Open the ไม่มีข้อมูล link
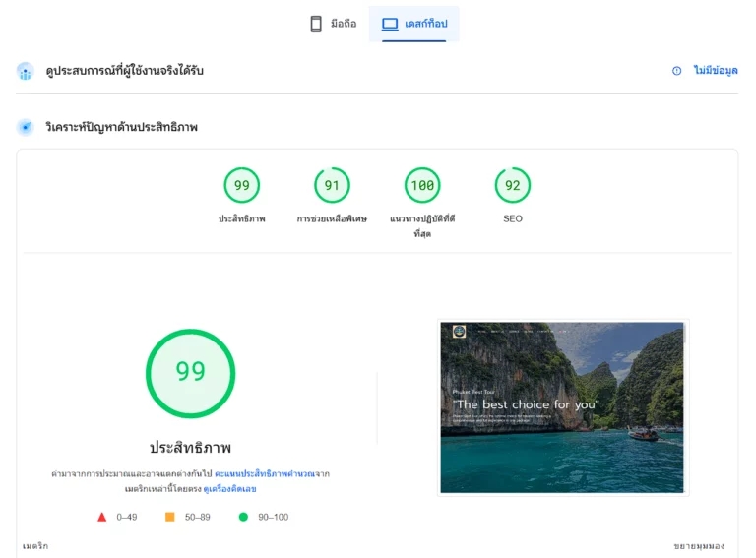Viewport: 756px width, 558px height. point(716,70)
